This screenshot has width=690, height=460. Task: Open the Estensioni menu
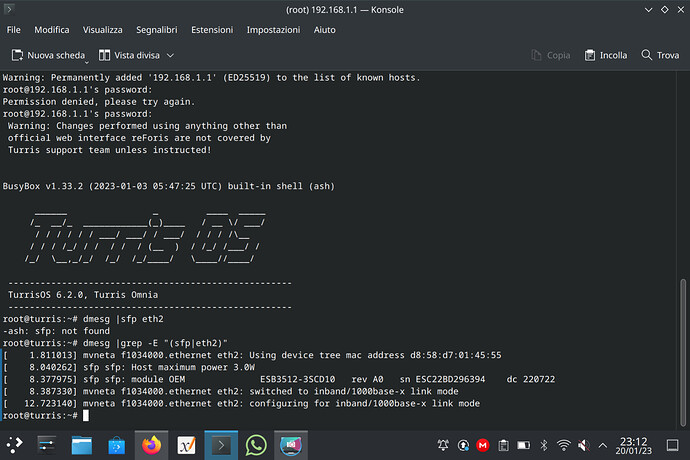(x=212, y=30)
